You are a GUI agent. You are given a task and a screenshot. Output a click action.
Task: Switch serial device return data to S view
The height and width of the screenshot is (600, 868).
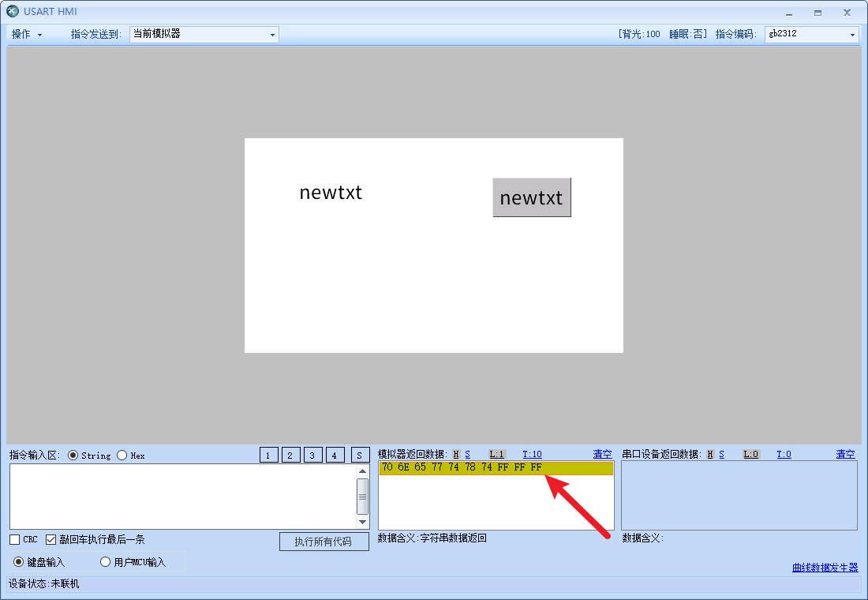pyautogui.click(x=722, y=455)
